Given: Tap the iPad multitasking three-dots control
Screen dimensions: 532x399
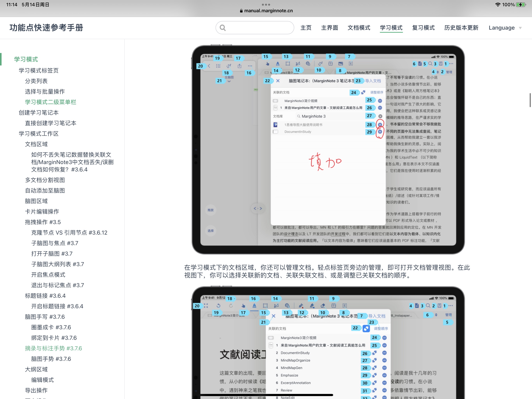Looking at the screenshot, I should pyautogui.click(x=266, y=4).
